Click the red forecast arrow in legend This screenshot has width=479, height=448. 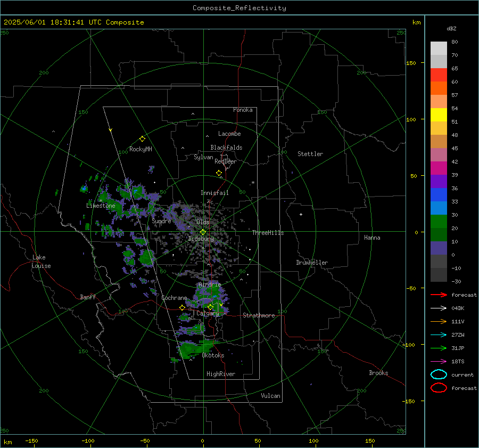click(439, 295)
